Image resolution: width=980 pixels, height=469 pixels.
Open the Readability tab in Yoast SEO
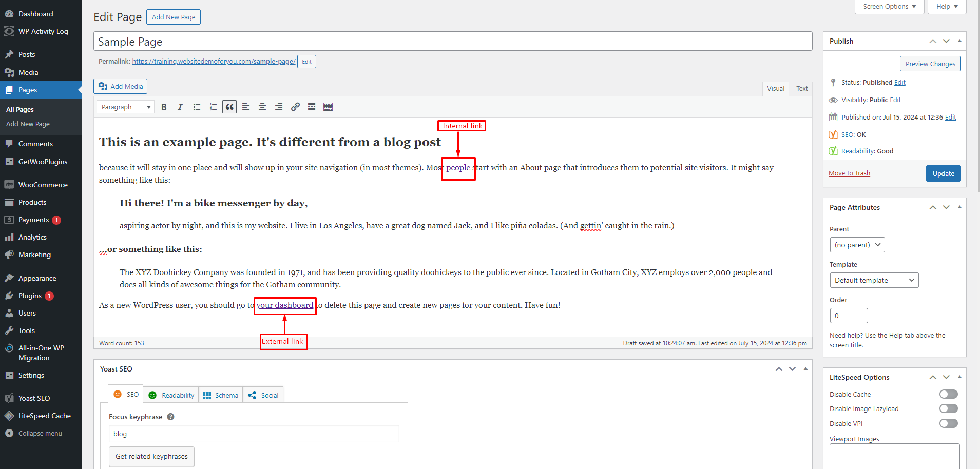pyautogui.click(x=171, y=395)
